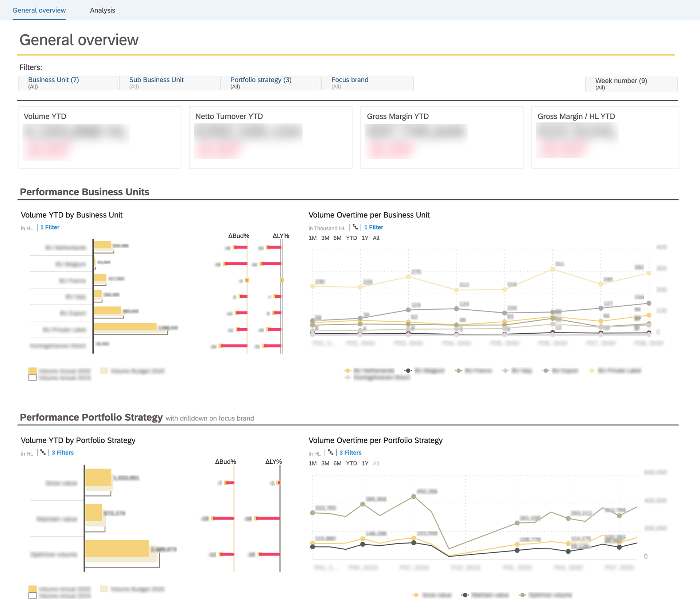Viewport: 700px width, 612px height.
Task: Click the olive legend marker under Portfolio Strategy line chart
Action: coord(522,595)
